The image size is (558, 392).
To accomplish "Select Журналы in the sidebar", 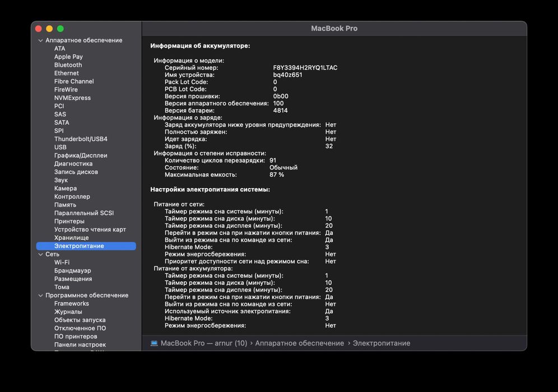I will [x=68, y=311].
